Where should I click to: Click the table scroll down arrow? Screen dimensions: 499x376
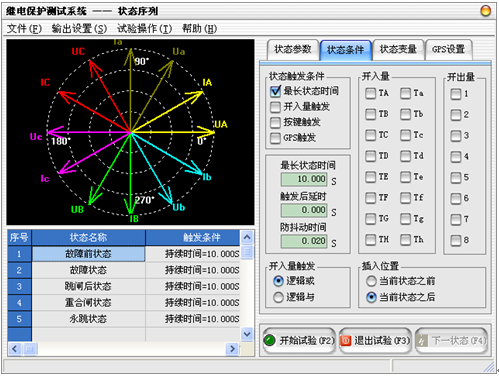247,334
